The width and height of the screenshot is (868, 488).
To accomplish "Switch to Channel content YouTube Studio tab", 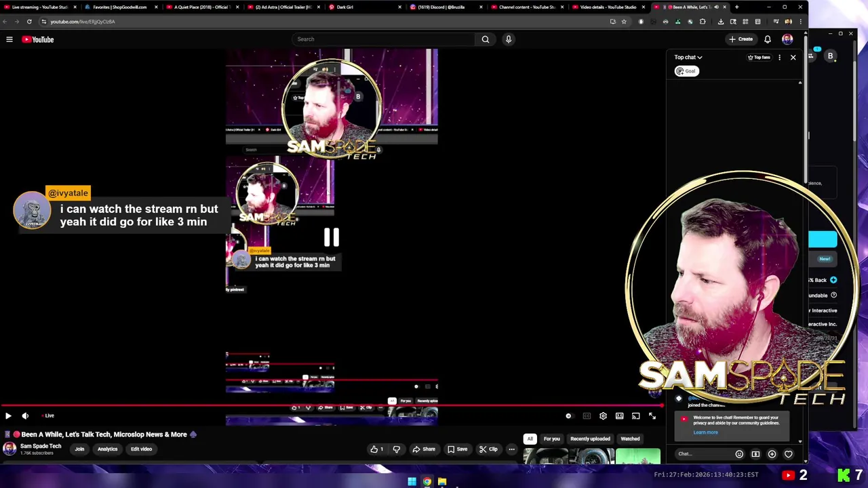I will coord(527,7).
